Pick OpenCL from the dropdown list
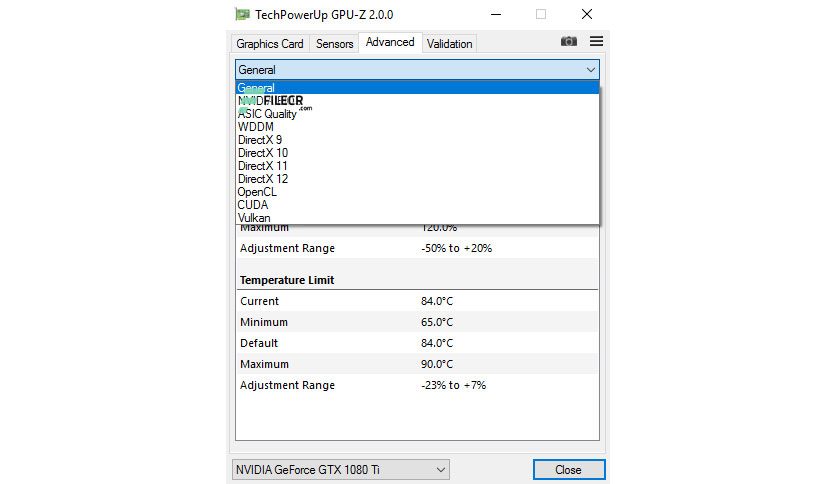836x484 pixels. click(417, 192)
